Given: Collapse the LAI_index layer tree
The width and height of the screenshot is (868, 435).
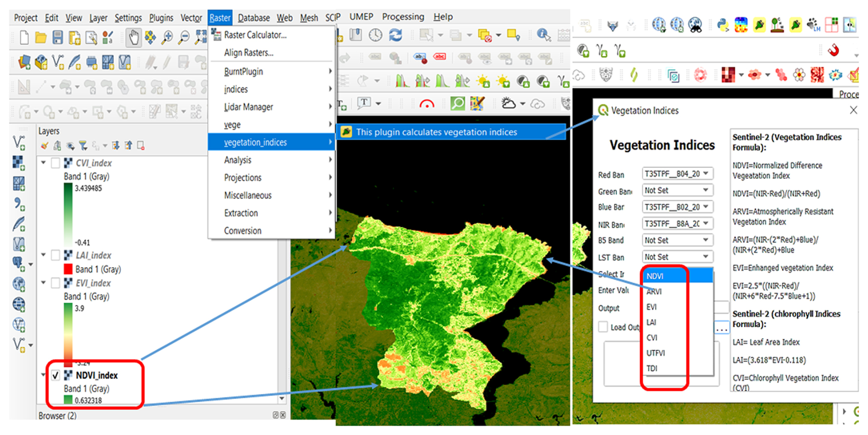Looking at the screenshot, I should (44, 255).
